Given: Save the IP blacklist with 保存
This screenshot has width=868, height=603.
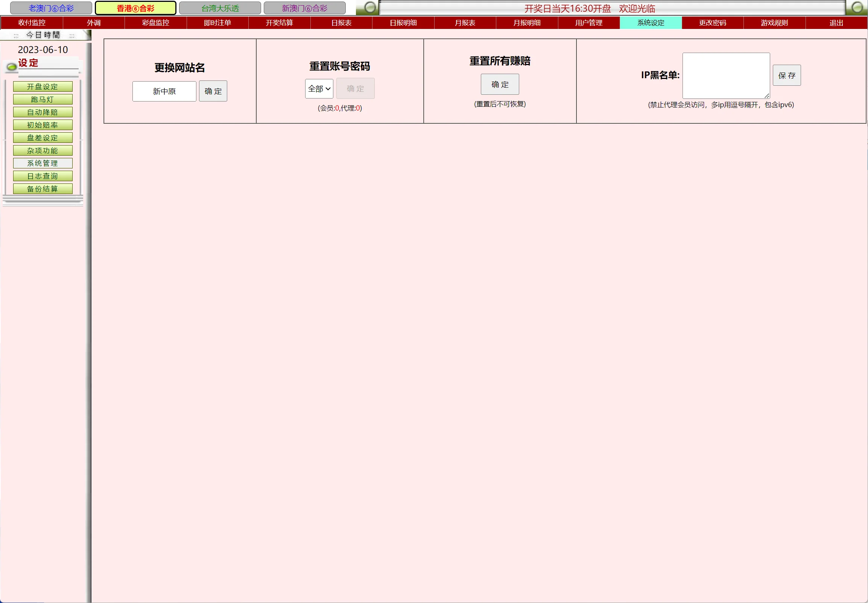Looking at the screenshot, I should (786, 75).
